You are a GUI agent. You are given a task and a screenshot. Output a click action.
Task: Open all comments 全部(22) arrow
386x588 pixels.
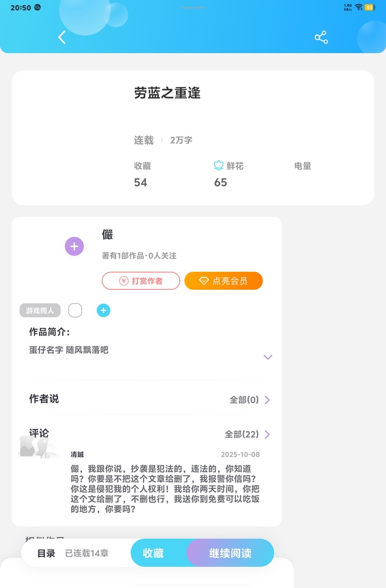[267, 434]
